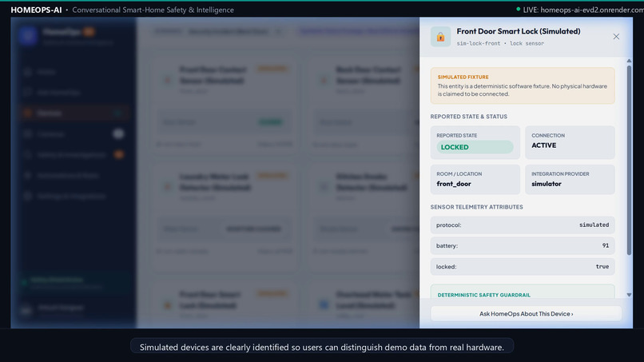Image resolution: width=644 pixels, height=362 pixels.
Task: Click the SENSOR TELEMETRY ATTRIBUTES heading
Action: (x=476, y=207)
